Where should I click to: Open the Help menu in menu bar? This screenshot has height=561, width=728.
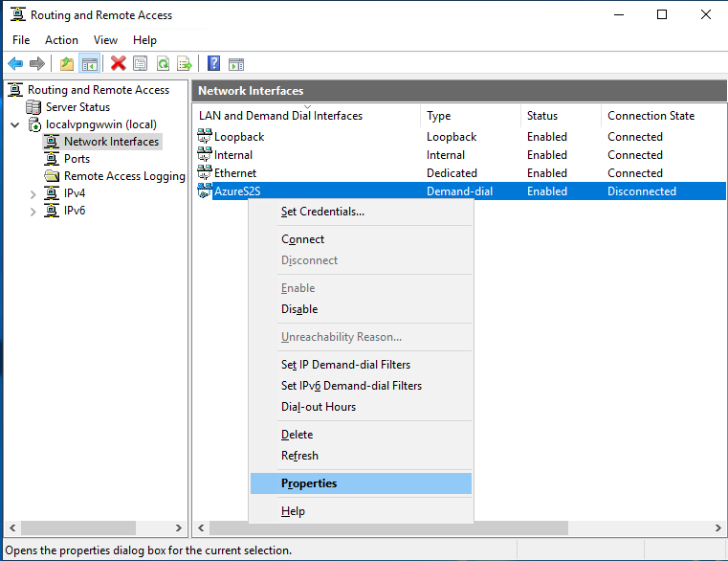pos(144,40)
